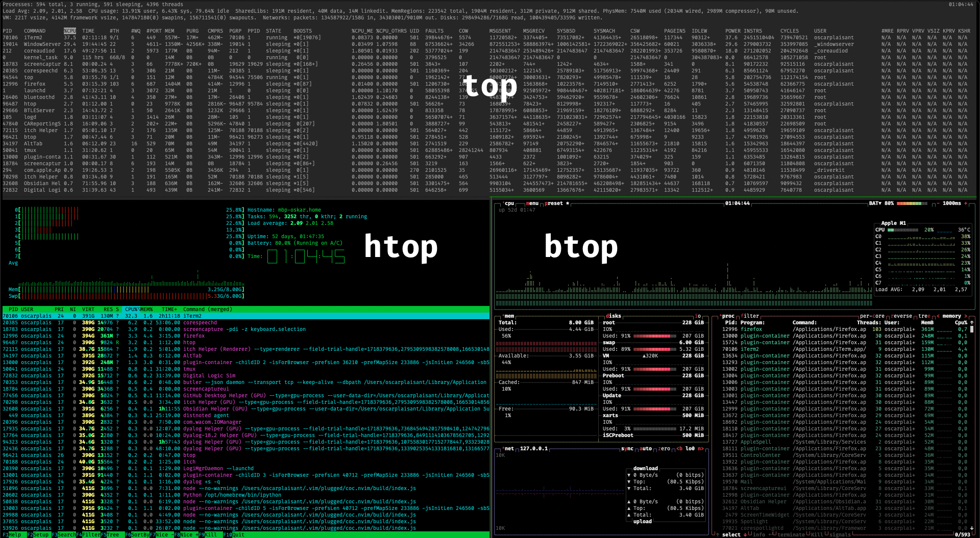Select the Spotlight process row in btop
Viewport: 980px width, 538px height.
pyautogui.click(x=845, y=522)
